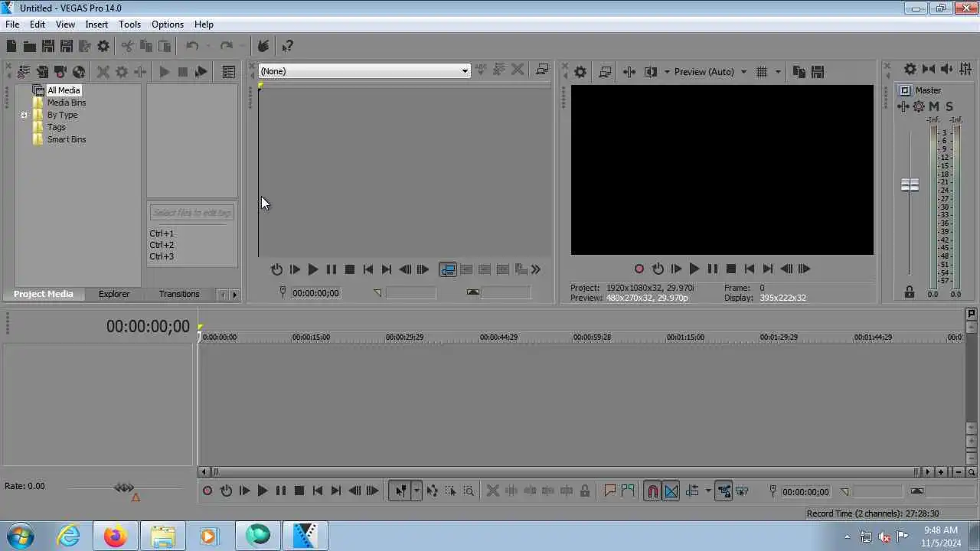The height and width of the screenshot is (551, 980).
Task: Open Normal Edit Tool dropdown arrow
Action: [x=416, y=491]
